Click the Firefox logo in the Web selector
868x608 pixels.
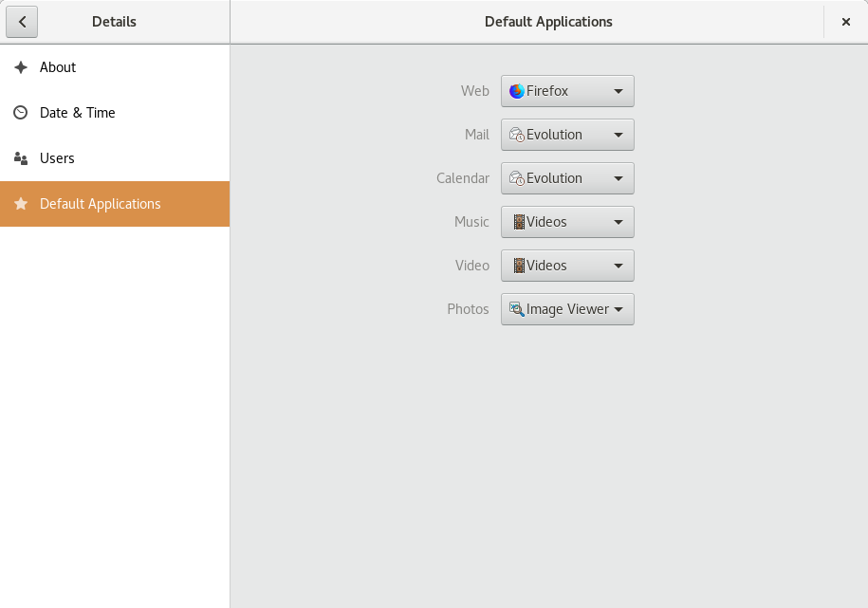(517, 91)
